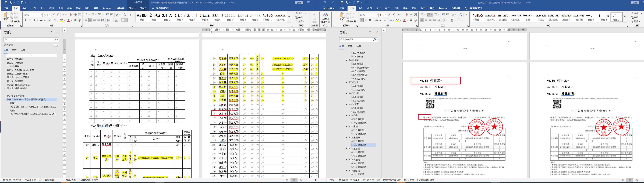Screen dimensions: 644x183
Task: Go to 6.10 齐鹏 heading in navigation
Action: 356,116
